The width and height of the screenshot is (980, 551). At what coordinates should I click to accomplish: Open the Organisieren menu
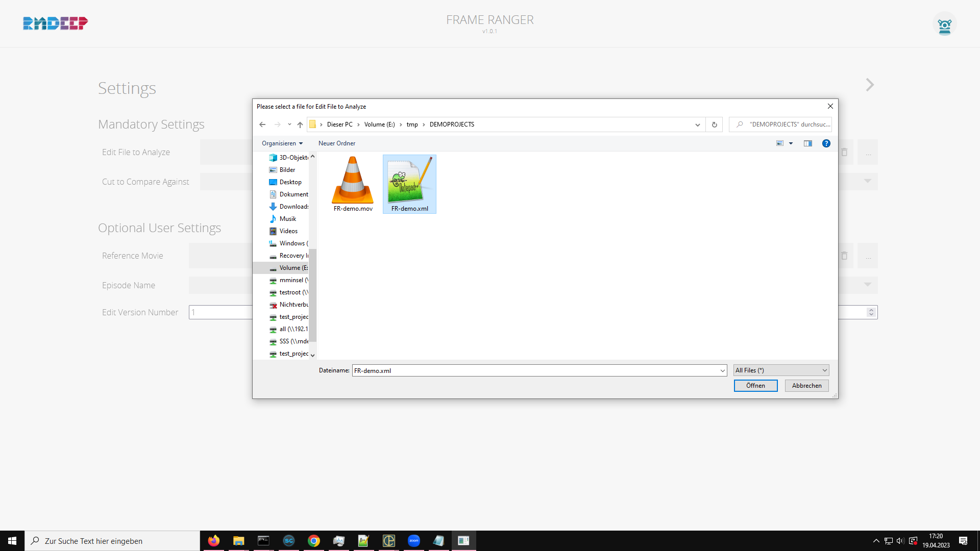[x=282, y=143]
